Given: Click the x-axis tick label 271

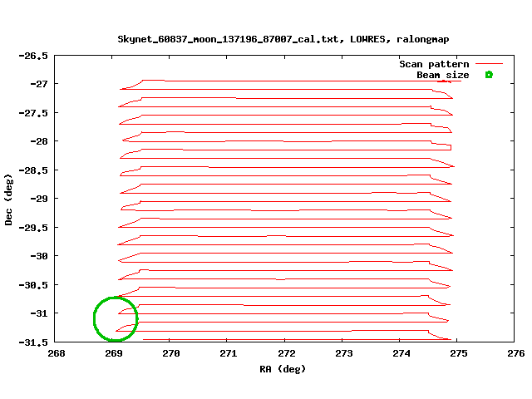Looking at the screenshot, I should click(x=229, y=353).
